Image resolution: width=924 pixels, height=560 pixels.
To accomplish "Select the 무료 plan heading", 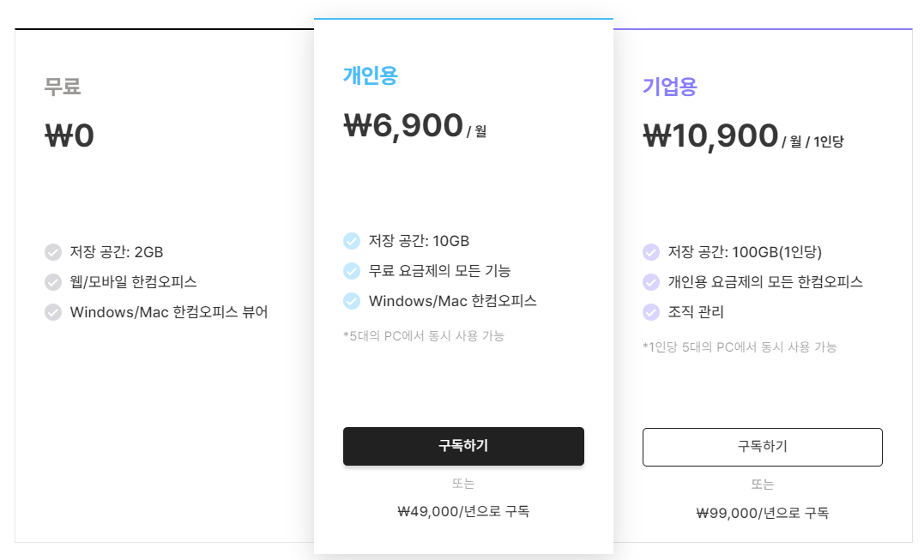I will 62,86.
